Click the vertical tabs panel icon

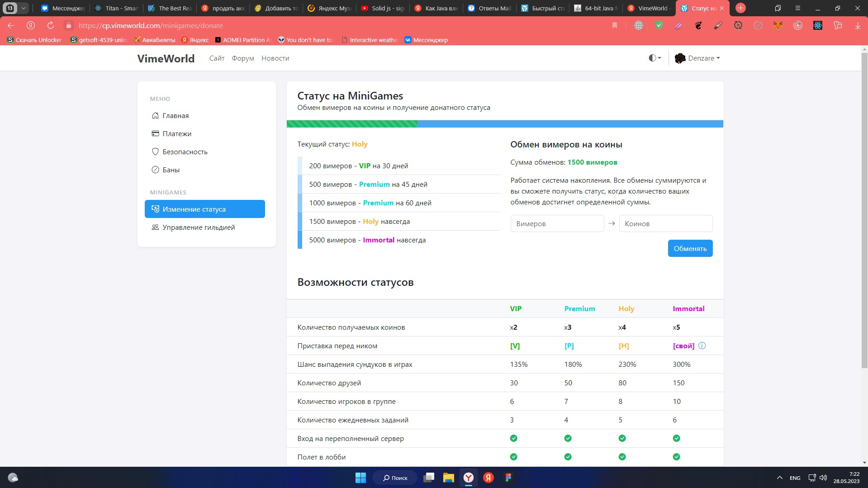point(778,8)
